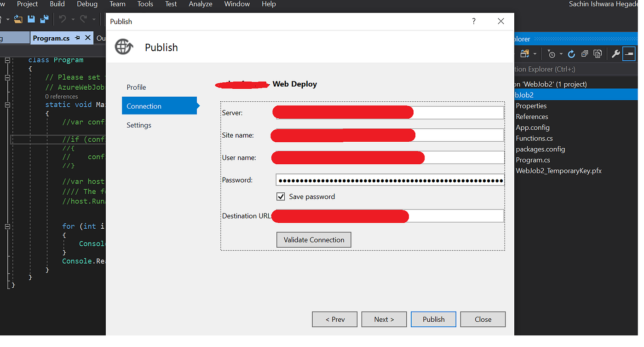Open the Tools menu
The image size is (644, 347).
click(145, 4)
